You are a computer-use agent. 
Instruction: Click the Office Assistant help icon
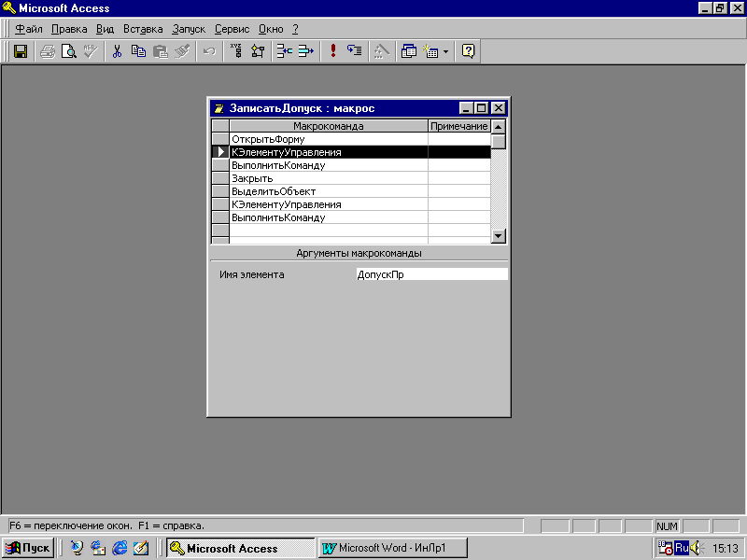point(469,51)
